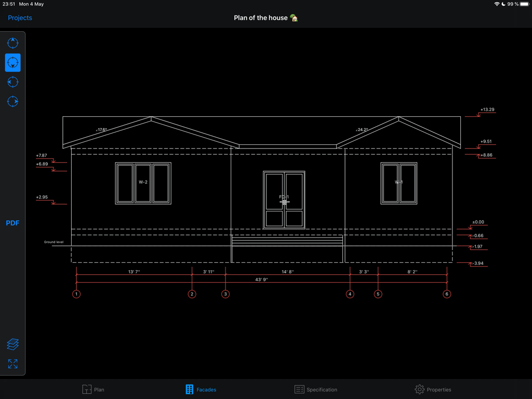The image size is (532, 399).
Task: Return to the Projects list
Action: (x=19, y=18)
